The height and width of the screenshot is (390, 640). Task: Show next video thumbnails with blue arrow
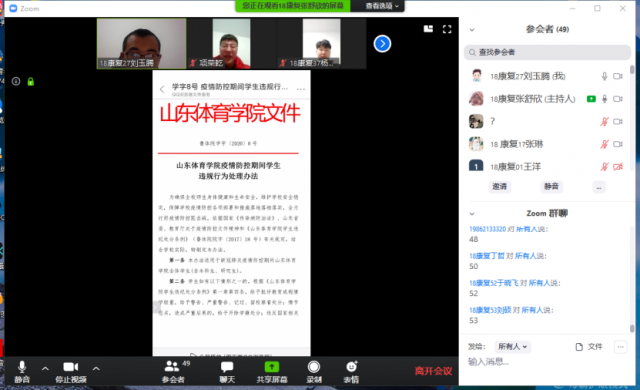pyautogui.click(x=382, y=44)
